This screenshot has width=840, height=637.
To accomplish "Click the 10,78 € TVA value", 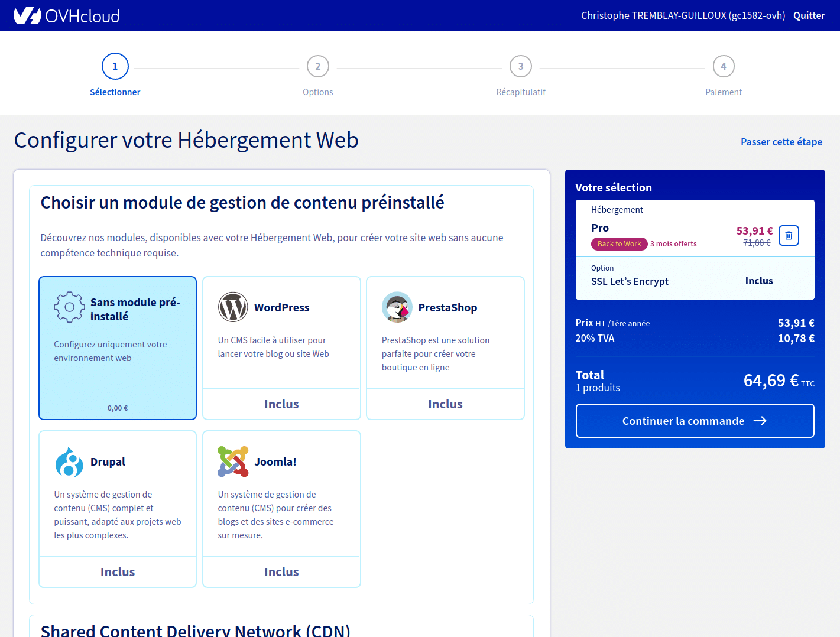I will point(796,338).
